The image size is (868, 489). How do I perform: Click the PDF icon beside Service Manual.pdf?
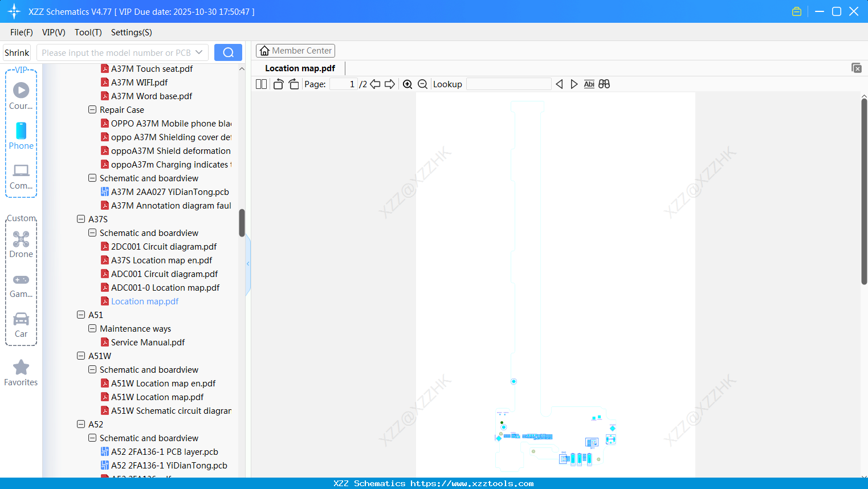[105, 342]
